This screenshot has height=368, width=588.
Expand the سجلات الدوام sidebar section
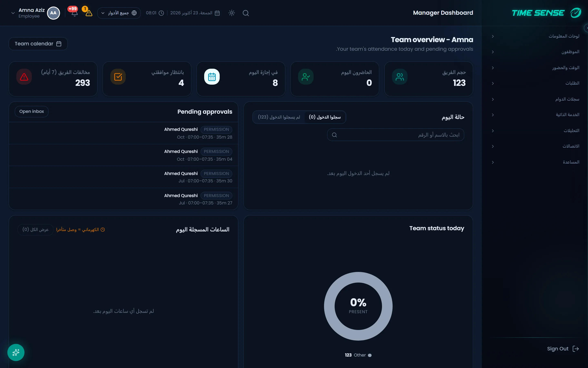536,99
